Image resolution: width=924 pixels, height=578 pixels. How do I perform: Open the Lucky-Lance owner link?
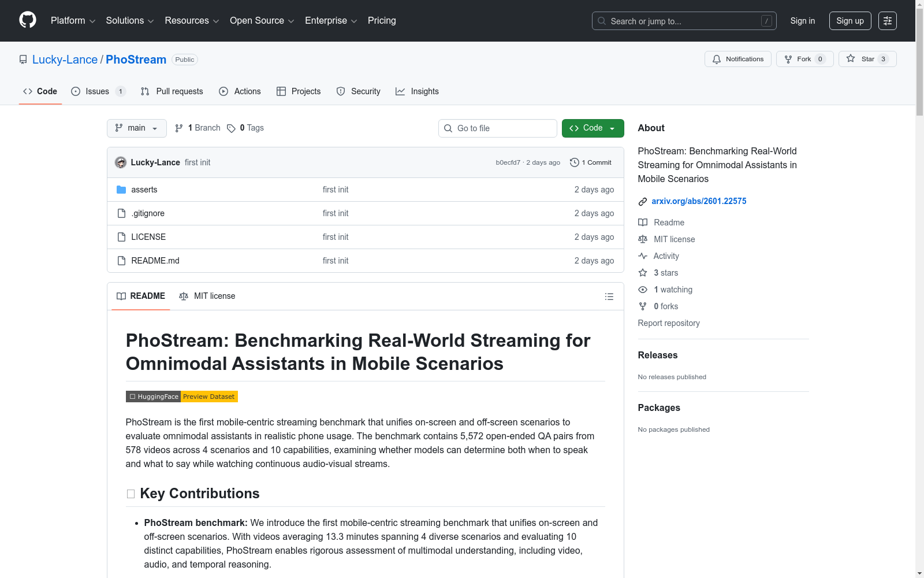coord(65,60)
